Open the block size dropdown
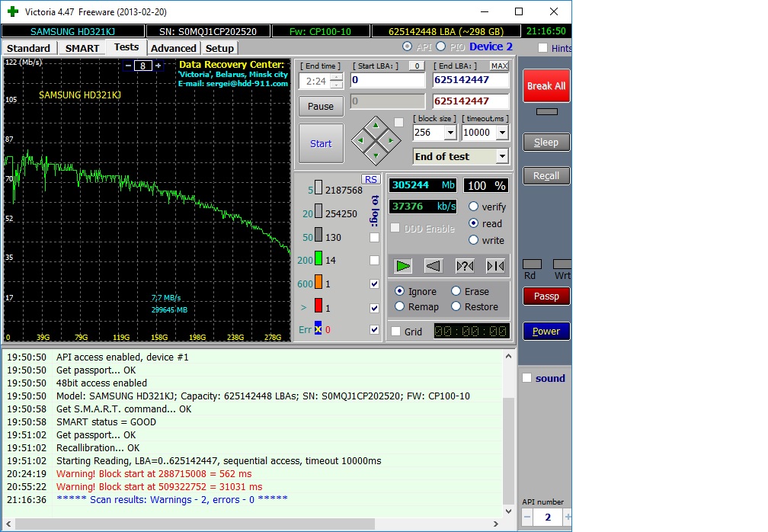The height and width of the screenshot is (532, 768). [x=450, y=133]
